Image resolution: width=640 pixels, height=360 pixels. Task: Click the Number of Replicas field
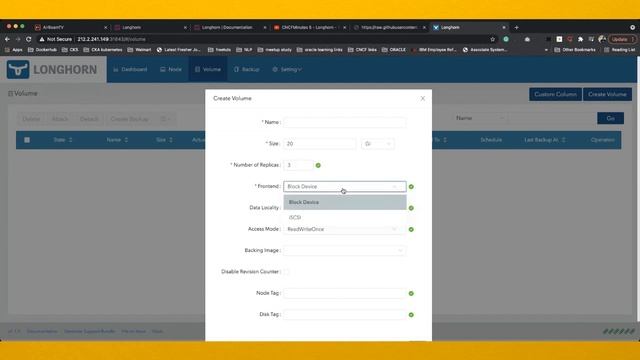pyautogui.click(x=298, y=165)
